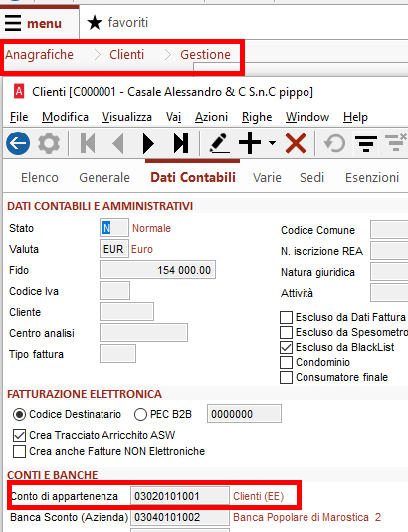Click the Stato input field
The image size is (408, 532).
click(114, 228)
